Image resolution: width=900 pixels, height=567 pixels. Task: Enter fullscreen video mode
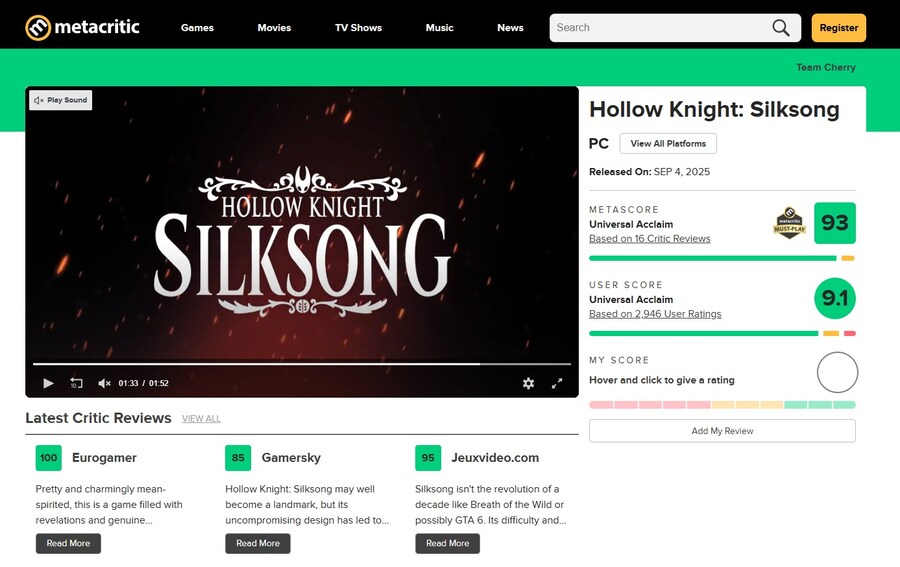coord(557,383)
